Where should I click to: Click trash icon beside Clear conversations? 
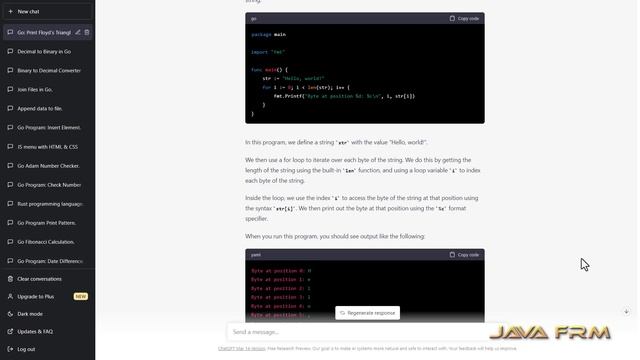10,279
